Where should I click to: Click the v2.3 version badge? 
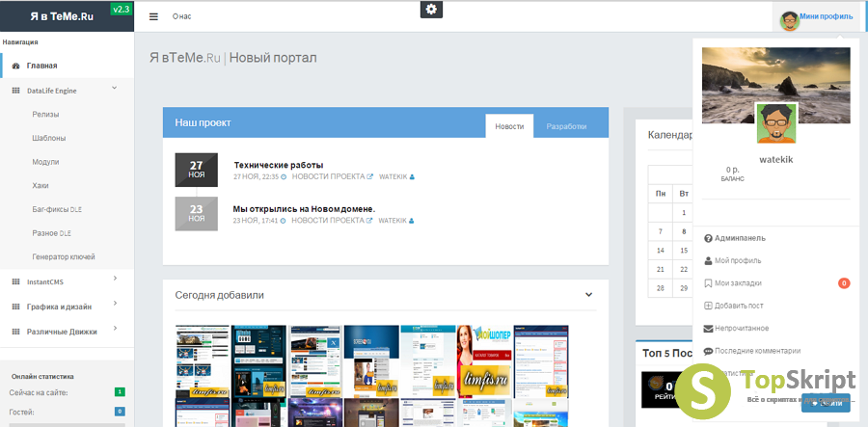pyautogui.click(x=122, y=9)
